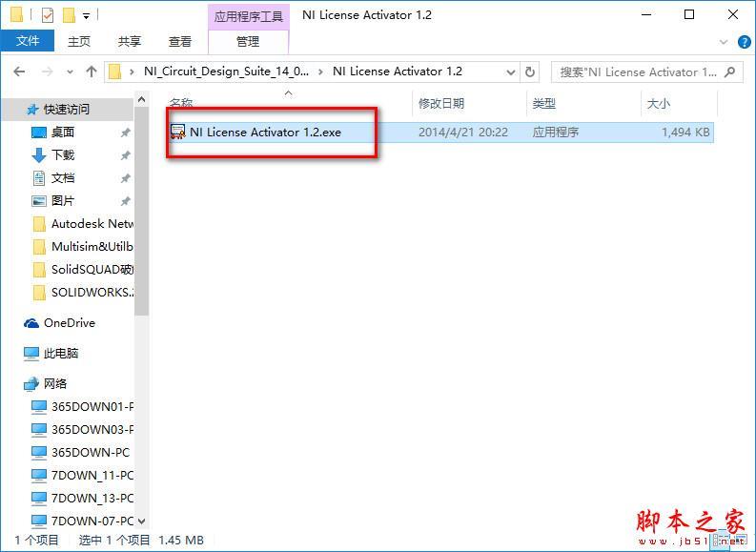Open 桌面 in quick access

(63, 133)
